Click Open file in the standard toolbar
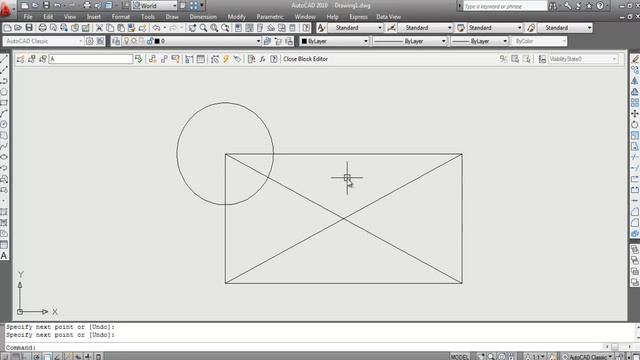This screenshot has width=640, height=360. pyautogui.click(x=18, y=28)
